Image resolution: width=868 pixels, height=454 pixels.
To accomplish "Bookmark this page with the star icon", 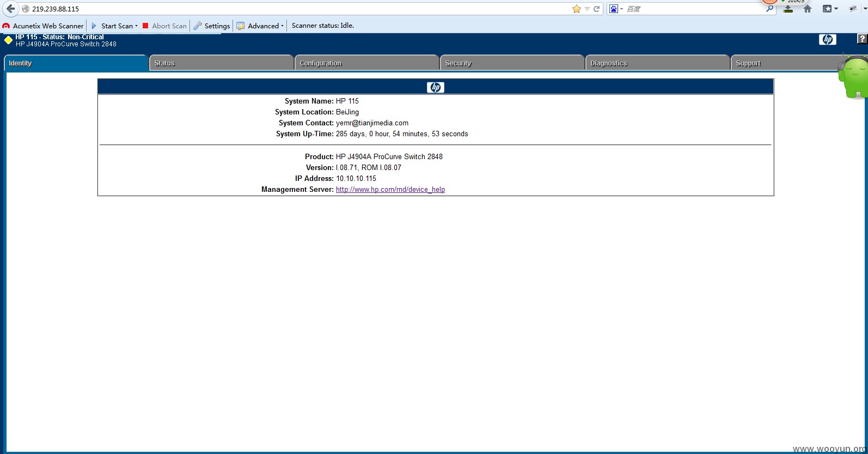I will [577, 9].
